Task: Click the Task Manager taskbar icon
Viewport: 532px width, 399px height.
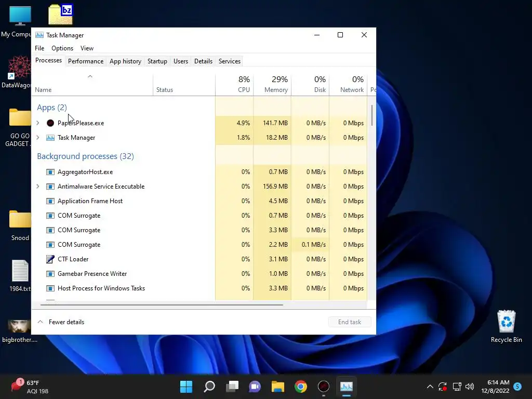Action: 347,387
